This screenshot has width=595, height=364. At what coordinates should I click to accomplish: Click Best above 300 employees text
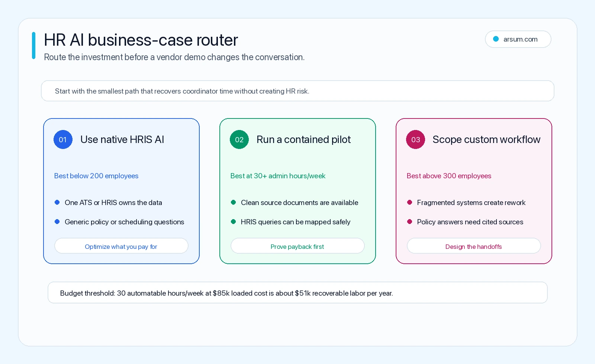pyautogui.click(x=449, y=176)
